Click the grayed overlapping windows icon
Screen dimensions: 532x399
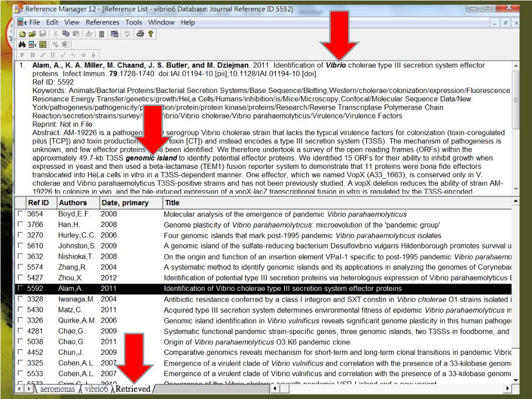[65, 44]
